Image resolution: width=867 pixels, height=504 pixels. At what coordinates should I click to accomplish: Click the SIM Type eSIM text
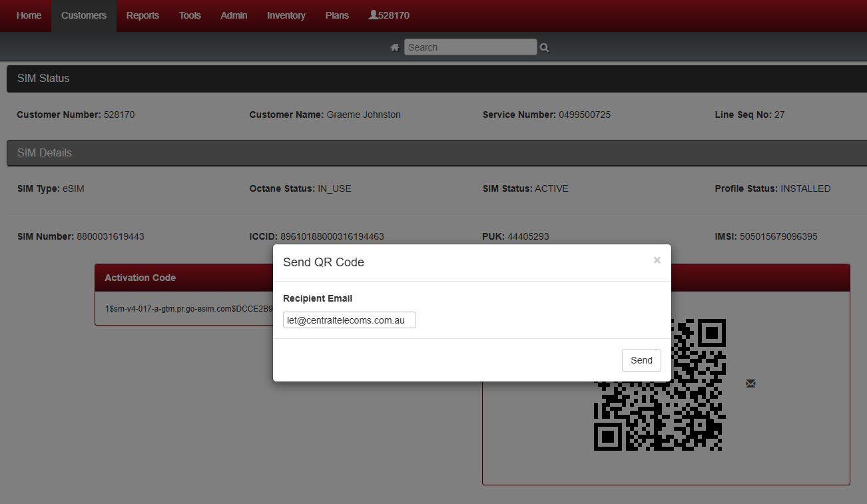[x=51, y=188]
